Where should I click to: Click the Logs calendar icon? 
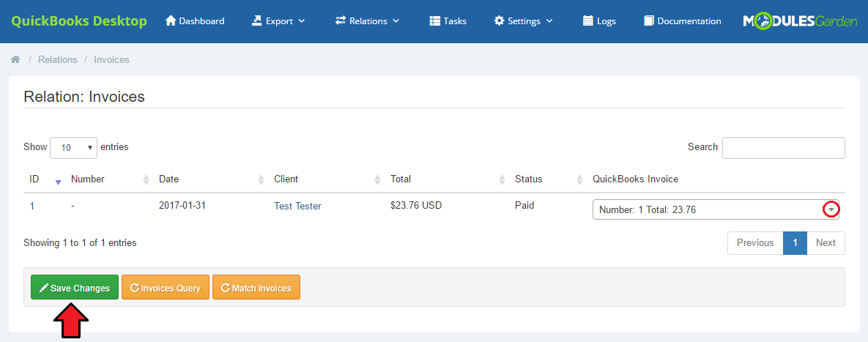[588, 21]
